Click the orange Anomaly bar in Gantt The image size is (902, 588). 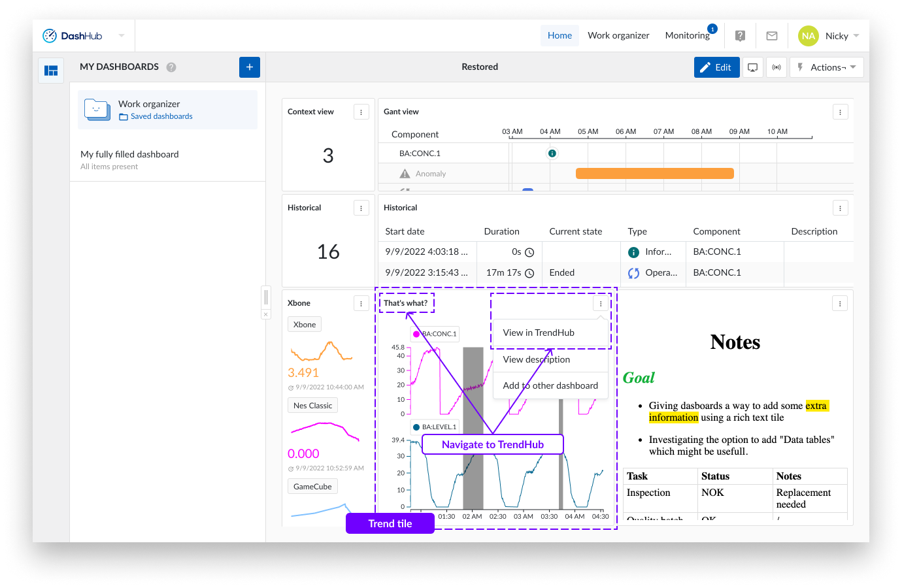pyautogui.click(x=654, y=174)
